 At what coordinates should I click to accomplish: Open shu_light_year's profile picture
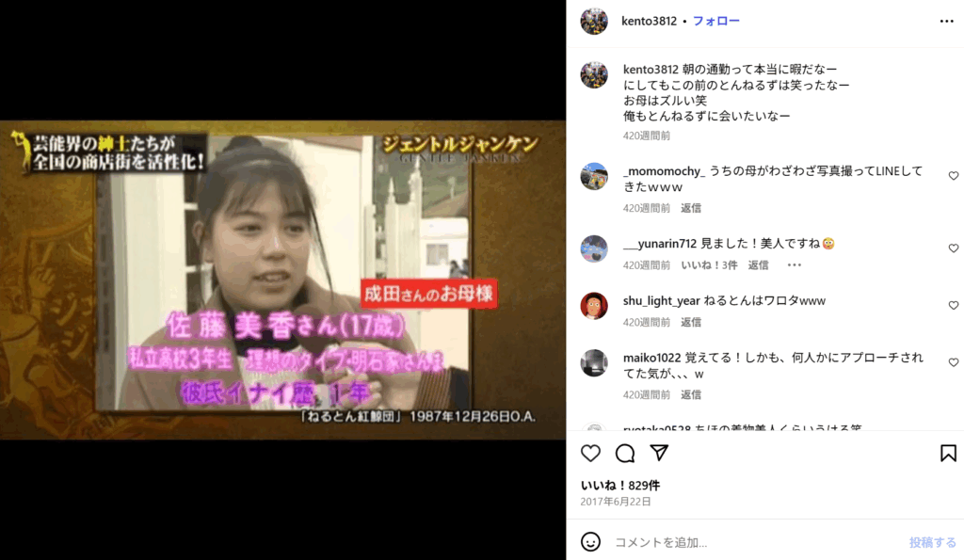pyautogui.click(x=594, y=306)
